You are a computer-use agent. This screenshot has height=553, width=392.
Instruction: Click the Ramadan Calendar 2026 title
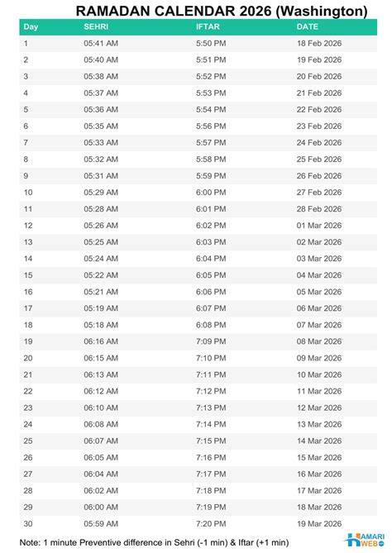point(222,11)
